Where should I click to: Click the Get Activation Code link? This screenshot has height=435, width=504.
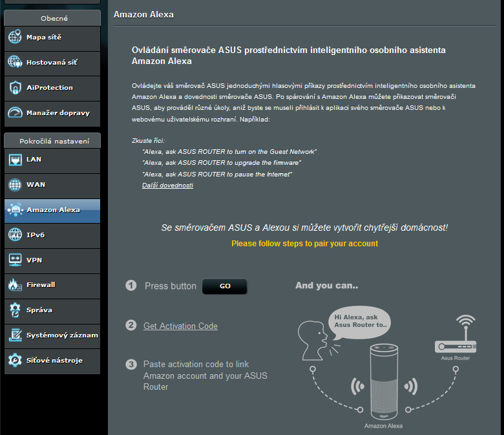click(x=180, y=326)
